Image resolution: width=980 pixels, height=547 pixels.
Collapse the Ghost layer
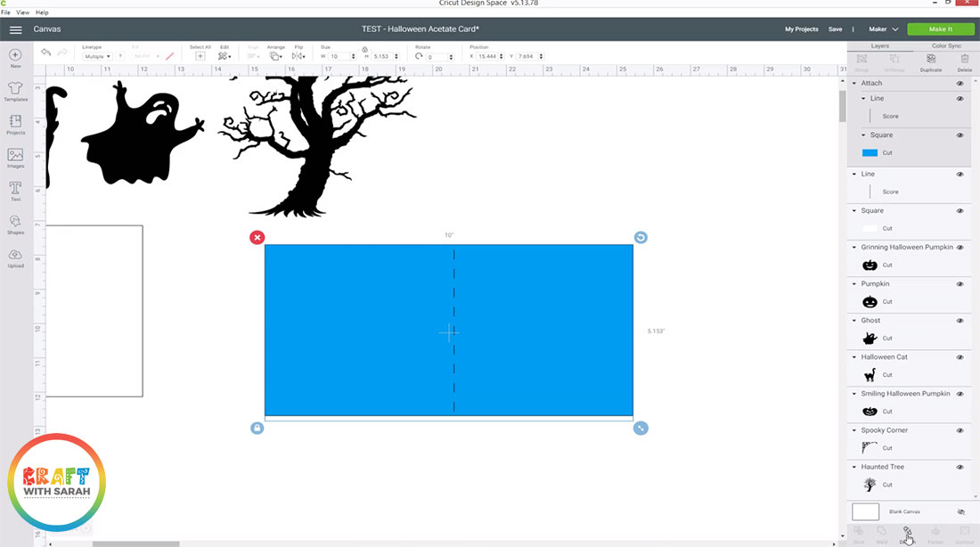click(854, 321)
